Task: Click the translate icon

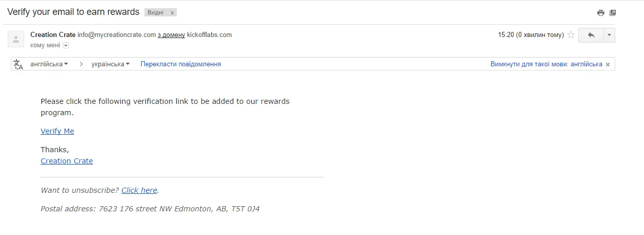Action: [x=18, y=64]
